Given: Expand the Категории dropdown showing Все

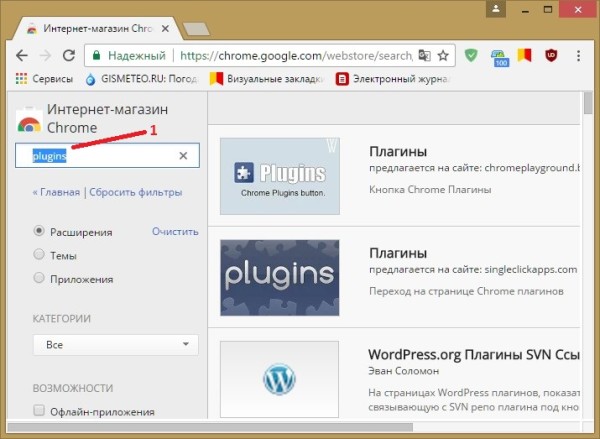Looking at the screenshot, I should 115,345.
